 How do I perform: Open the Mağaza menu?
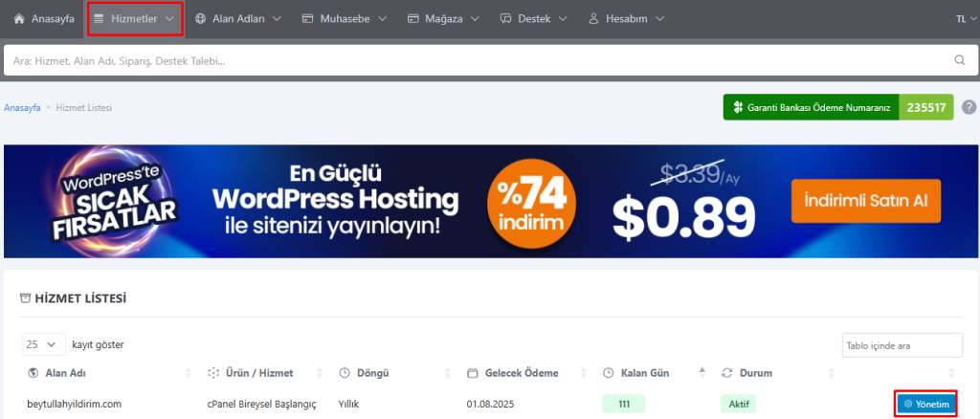(443, 19)
